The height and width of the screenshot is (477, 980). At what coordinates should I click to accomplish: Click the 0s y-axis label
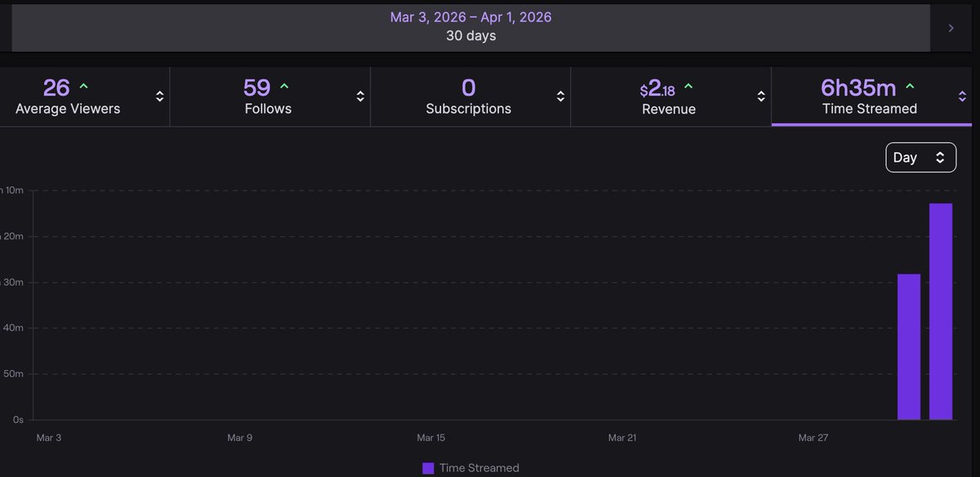pyautogui.click(x=17, y=420)
